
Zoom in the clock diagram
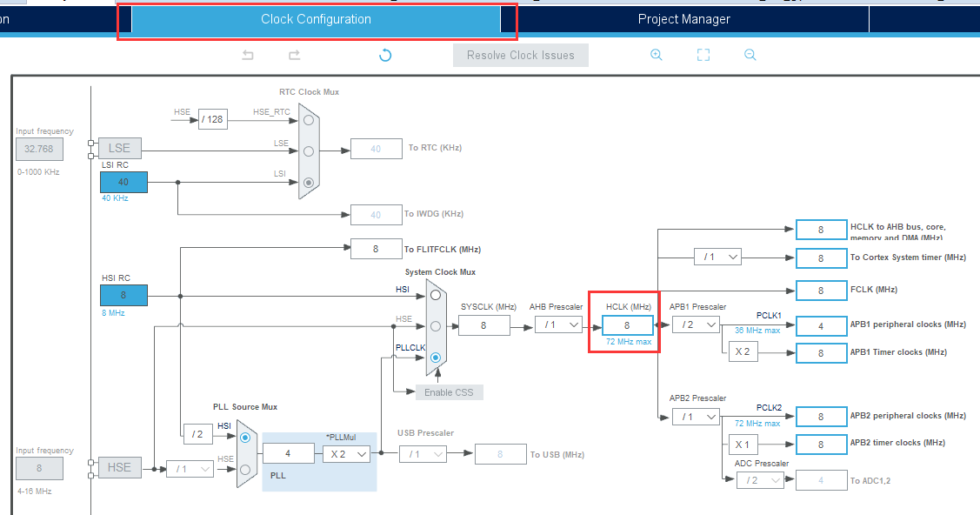[x=657, y=55]
